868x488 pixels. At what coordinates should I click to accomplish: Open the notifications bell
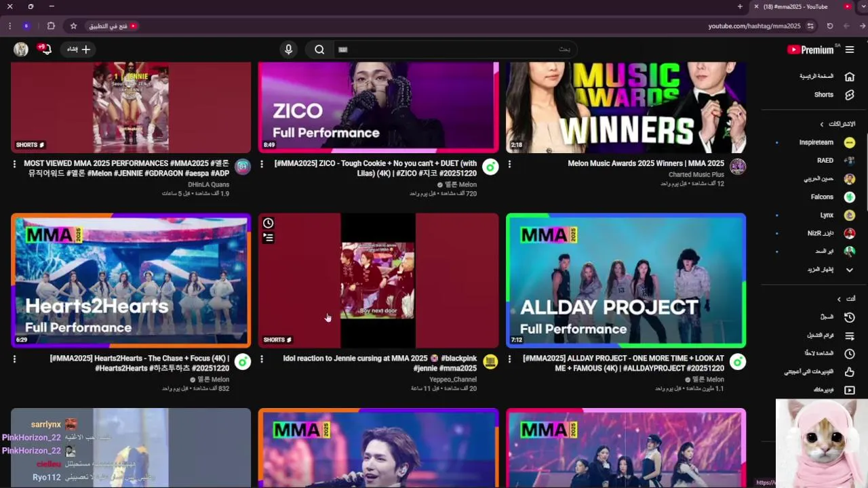45,49
